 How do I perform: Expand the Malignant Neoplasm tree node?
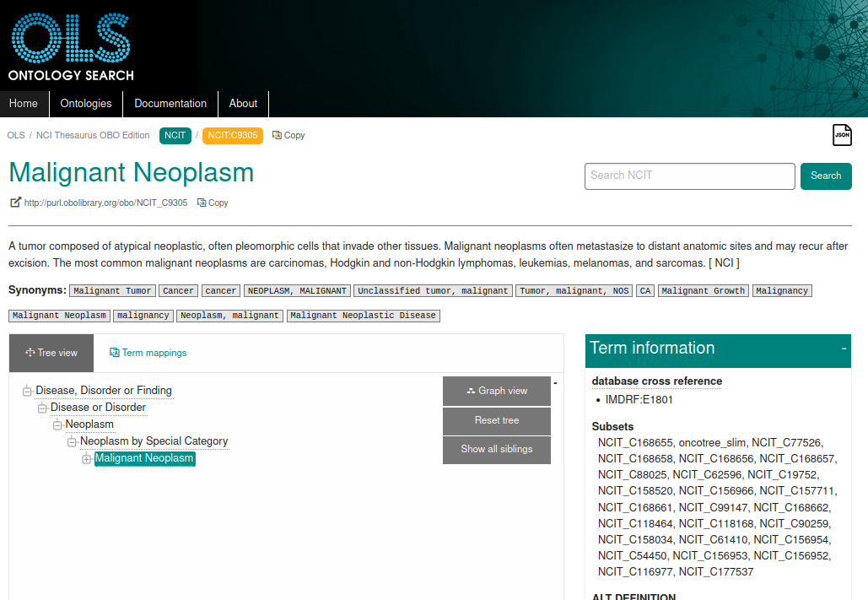pyautogui.click(x=85, y=458)
